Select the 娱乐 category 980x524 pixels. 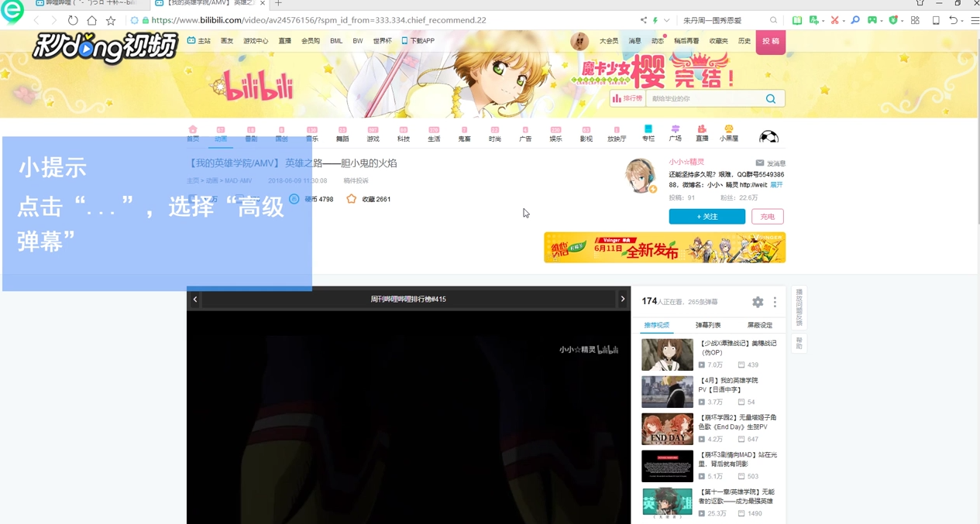[x=555, y=135]
